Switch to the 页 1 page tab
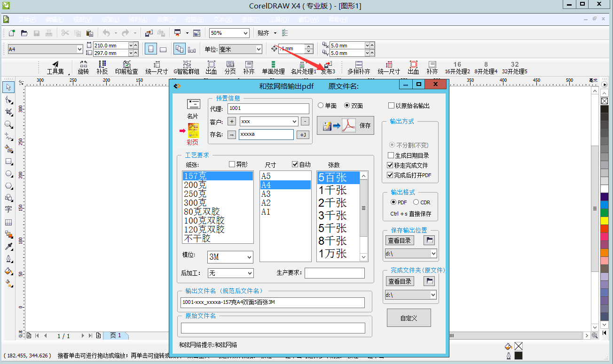Viewport: 613px width, 364px height. (x=116, y=335)
